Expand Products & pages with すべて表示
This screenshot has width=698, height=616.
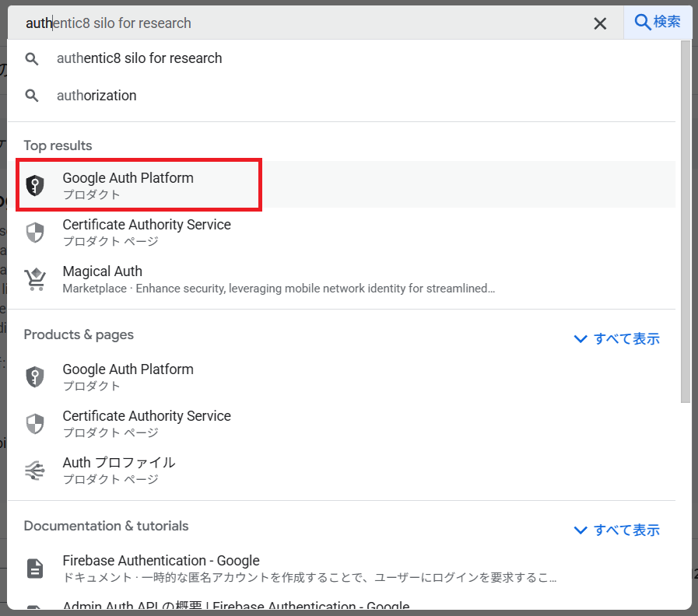616,339
